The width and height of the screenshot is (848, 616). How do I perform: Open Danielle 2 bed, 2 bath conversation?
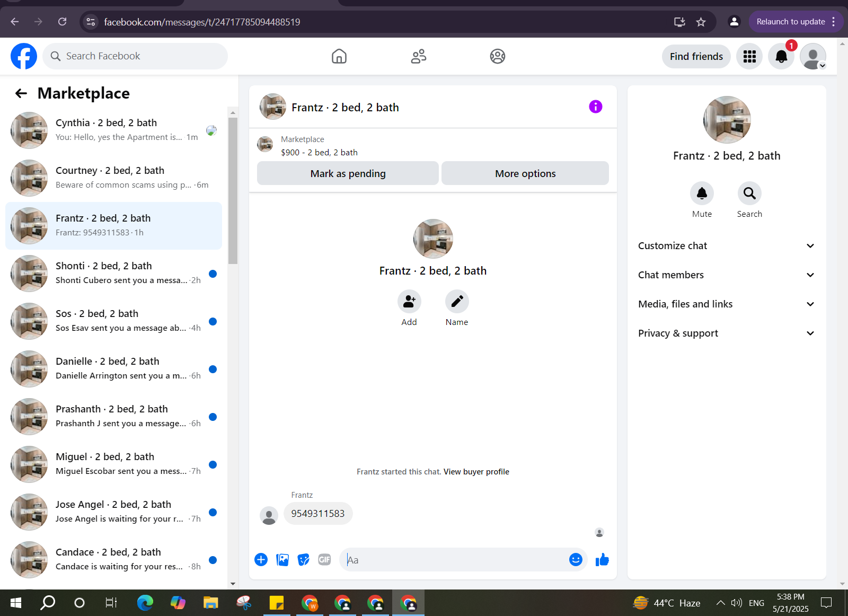(x=113, y=369)
